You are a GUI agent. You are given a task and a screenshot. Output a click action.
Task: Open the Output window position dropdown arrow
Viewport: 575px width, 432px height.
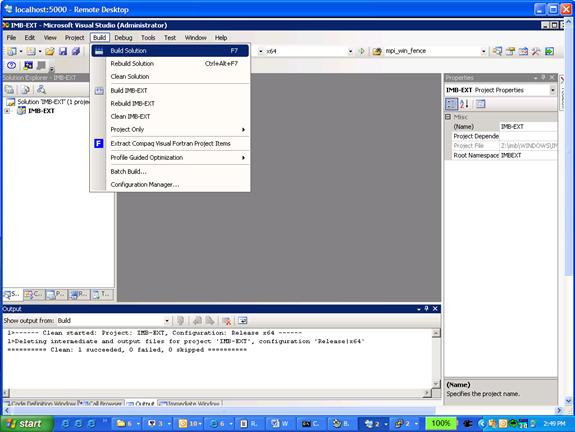coord(419,309)
